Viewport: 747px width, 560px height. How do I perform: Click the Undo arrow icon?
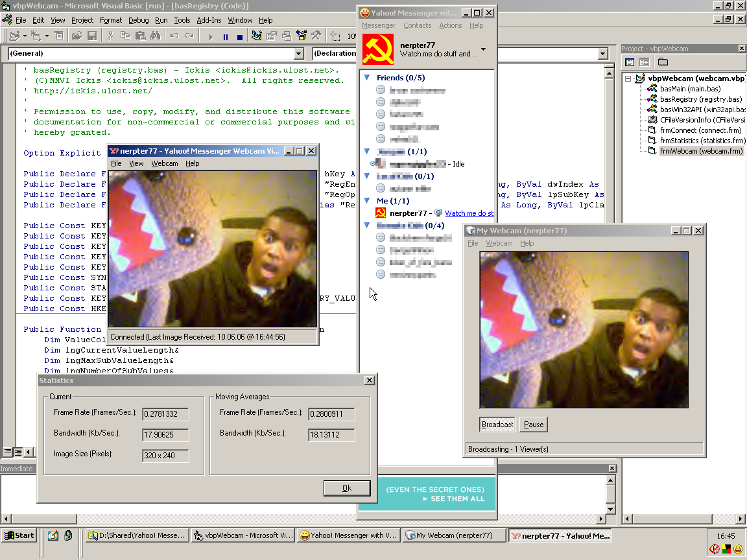click(x=174, y=36)
